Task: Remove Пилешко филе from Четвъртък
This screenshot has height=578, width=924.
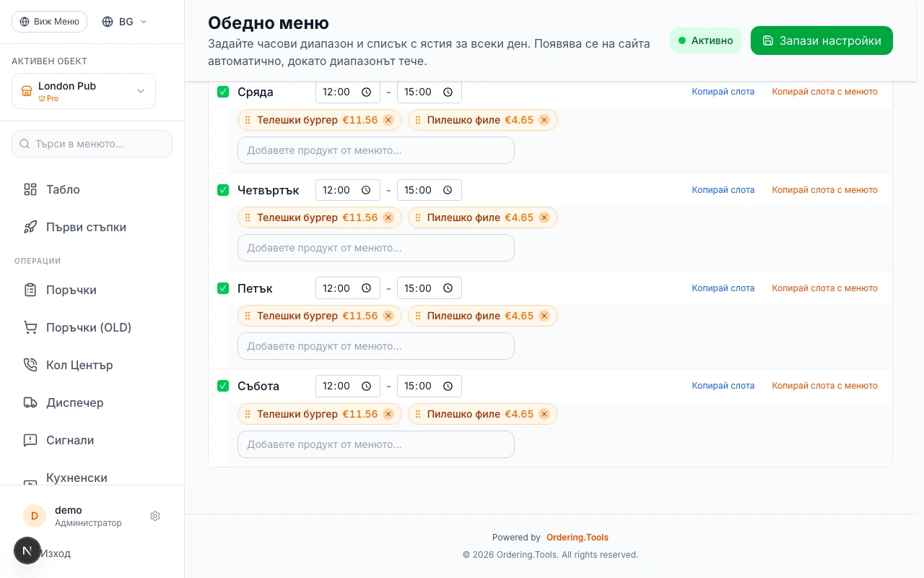Action: click(544, 217)
